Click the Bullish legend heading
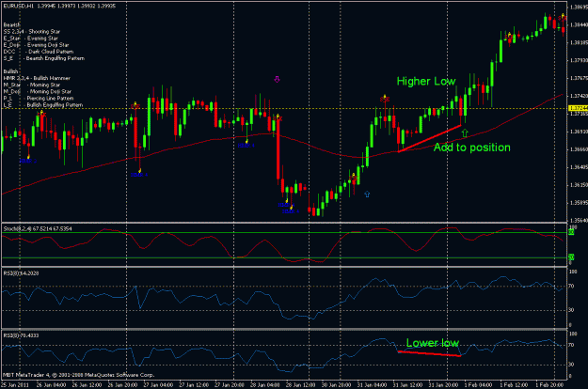The image size is (588, 389). (x=10, y=71)
